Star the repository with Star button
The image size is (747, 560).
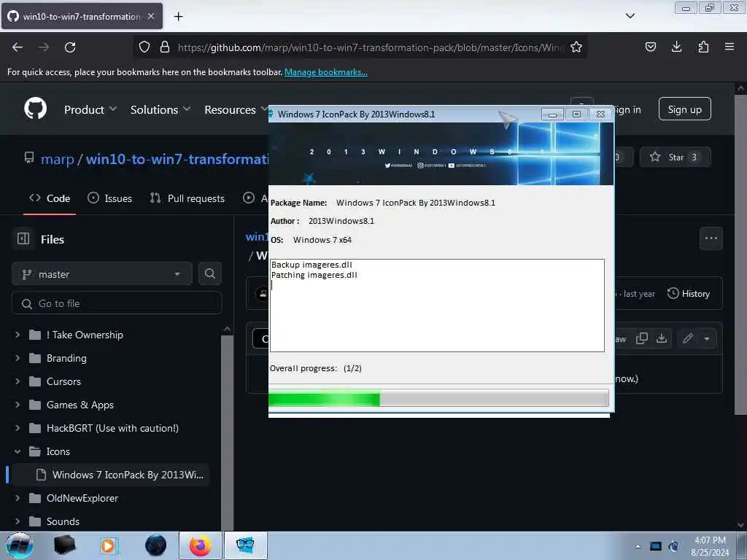click(676, 157)
